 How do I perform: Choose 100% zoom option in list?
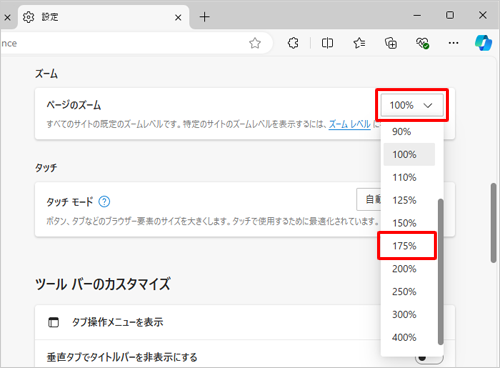pyautogui.click(x=409, y=155)
